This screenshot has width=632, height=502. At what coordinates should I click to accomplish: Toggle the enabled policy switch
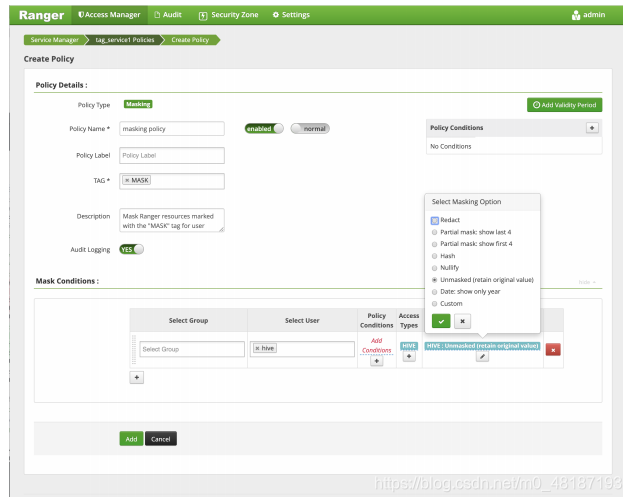[x=264, y=129]
